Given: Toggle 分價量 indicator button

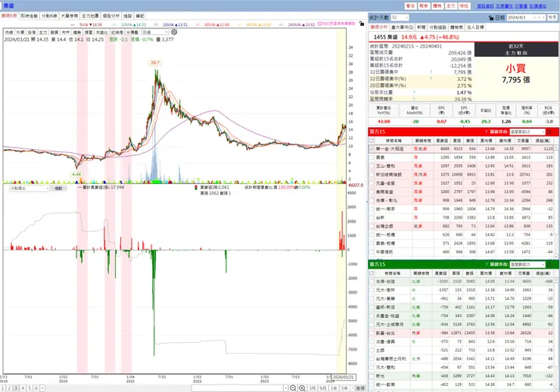Looking at the screenshot, I should pyautogui.click(x=132, y=32).
